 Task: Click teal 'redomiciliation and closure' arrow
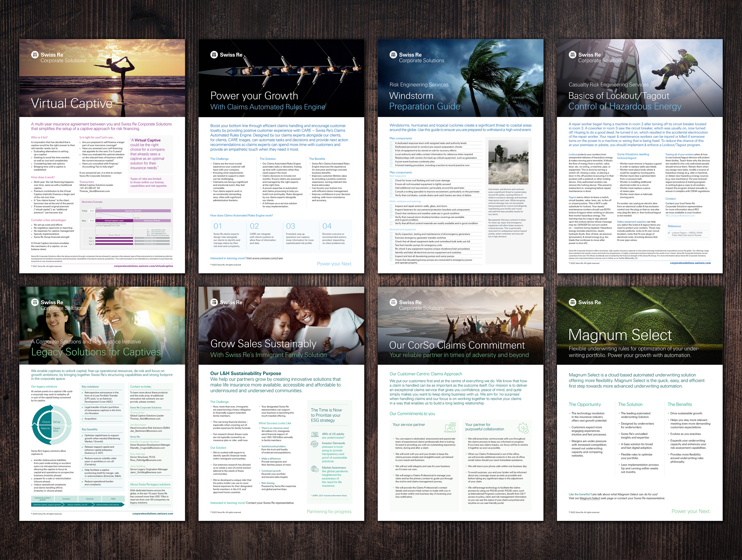click(x=108, y=505)
